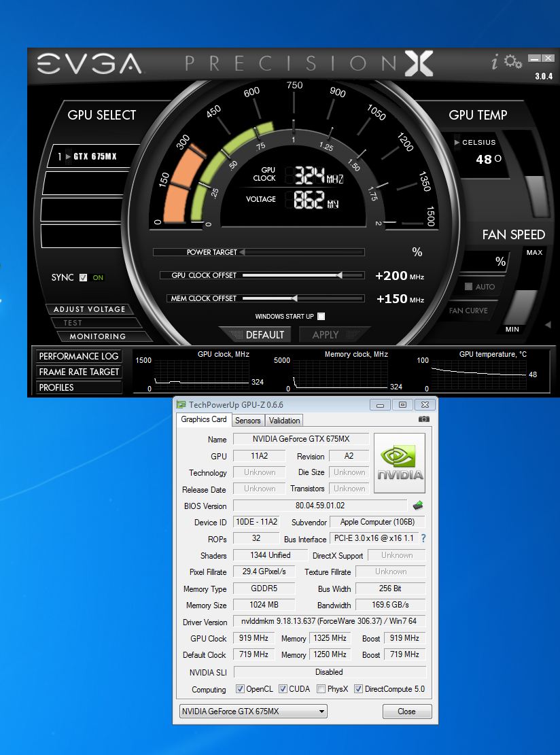This screenshot has height=755, width=560.
Task: Click the GPU-Z screenshot camera icon
Action: tap(423, 419)
